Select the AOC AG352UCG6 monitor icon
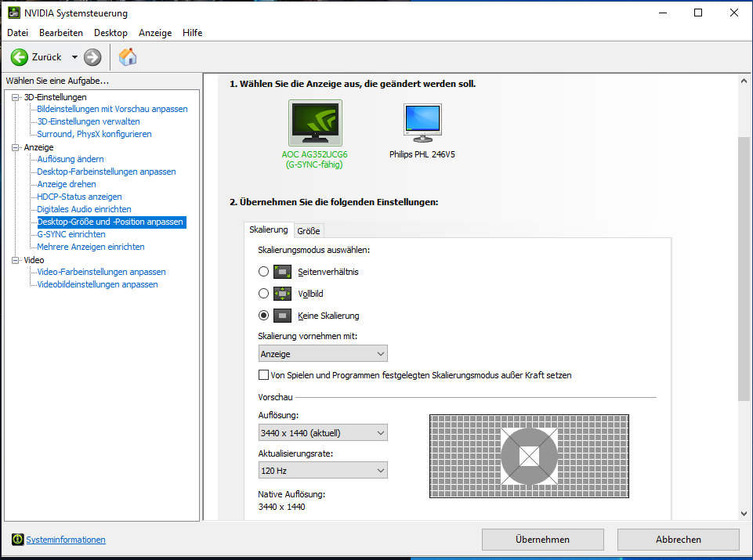Image resolution: width=753 pixels, height=560 pixels. click(315, 123)
